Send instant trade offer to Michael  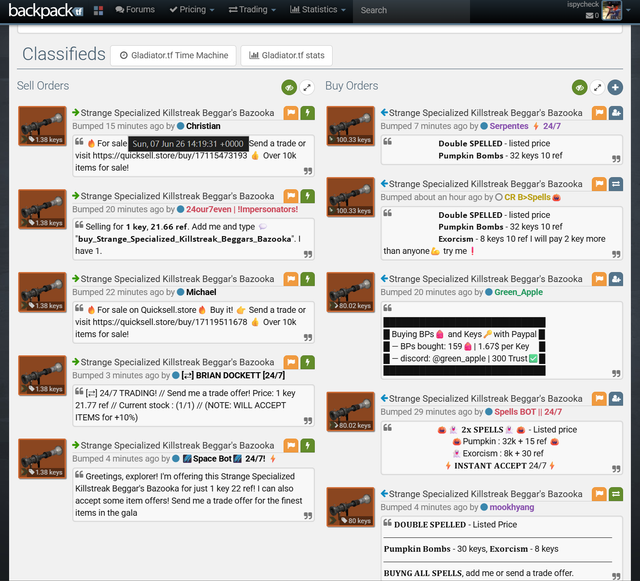click(x=308, y=279)
